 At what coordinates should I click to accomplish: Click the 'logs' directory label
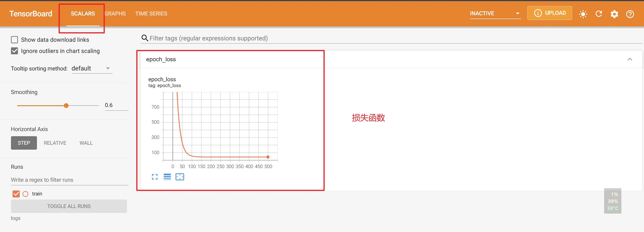(x=15, y=218)
